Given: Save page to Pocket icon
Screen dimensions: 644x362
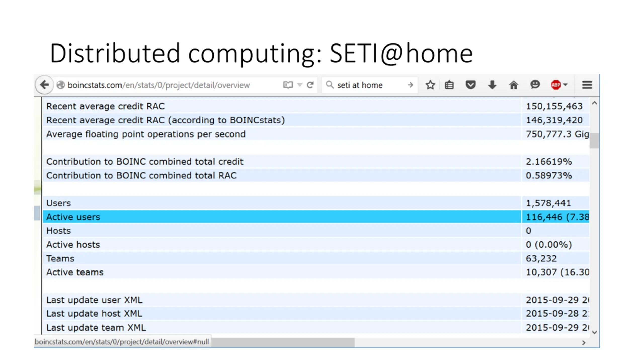Looking at the screenshot, I should (470, 85).
